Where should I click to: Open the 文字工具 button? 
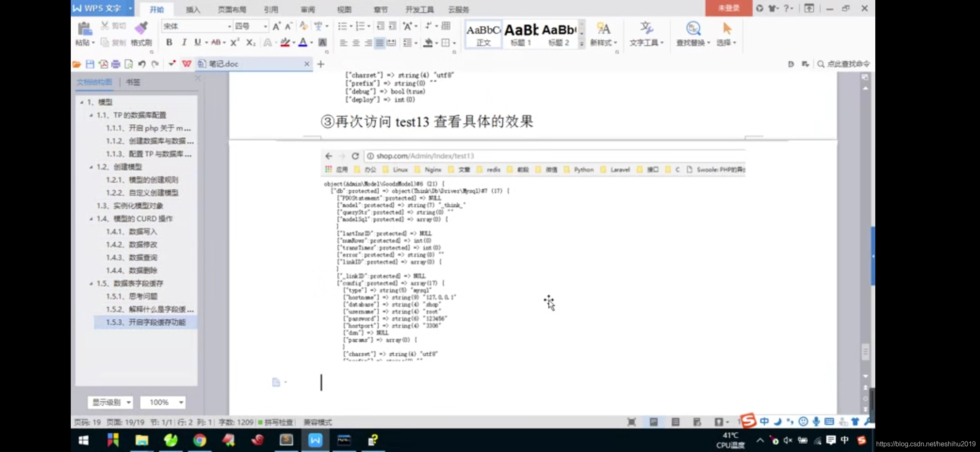646,33
